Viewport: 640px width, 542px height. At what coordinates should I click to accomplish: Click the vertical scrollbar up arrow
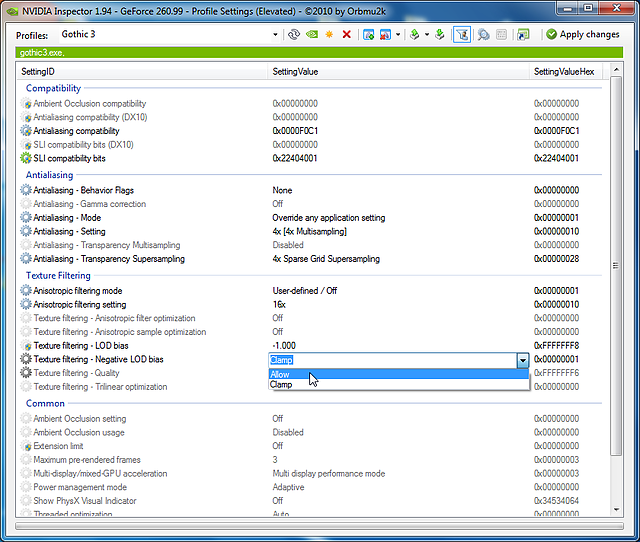[616, 70]
